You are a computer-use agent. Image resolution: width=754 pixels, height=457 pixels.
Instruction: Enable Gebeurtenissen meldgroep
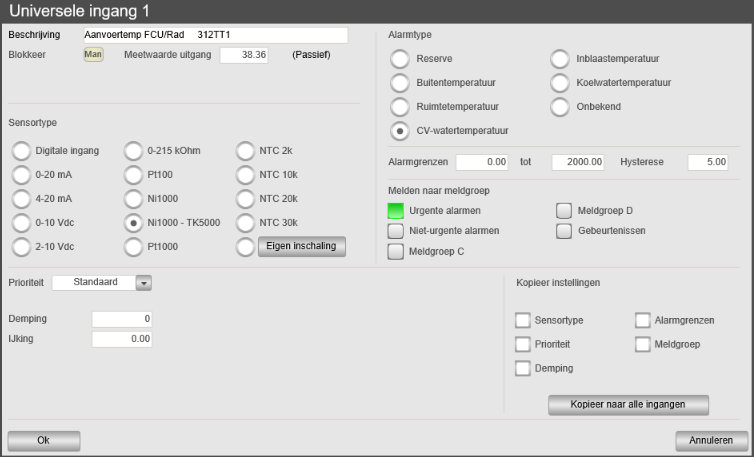coord(564,231)
